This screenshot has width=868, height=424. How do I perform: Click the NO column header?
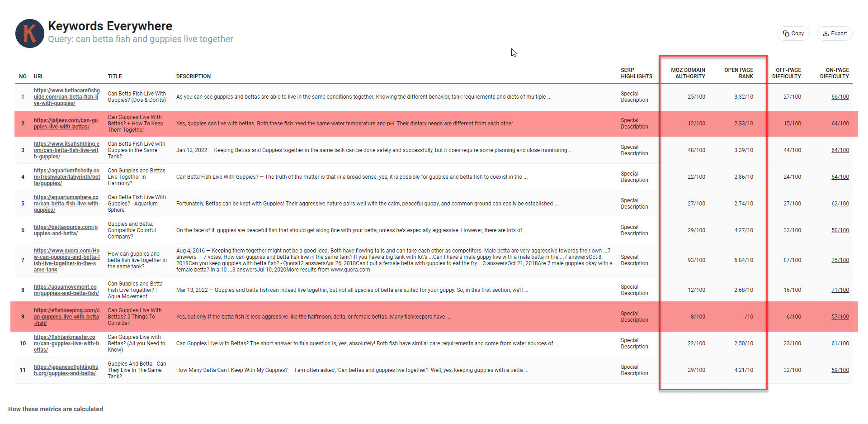pyautogui.click(x=23, y=76)
